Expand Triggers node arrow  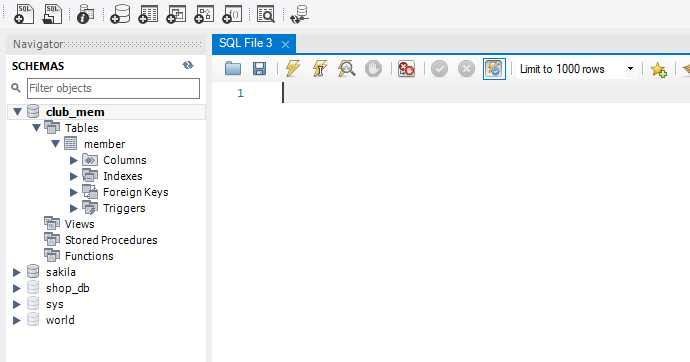point(73,208)
